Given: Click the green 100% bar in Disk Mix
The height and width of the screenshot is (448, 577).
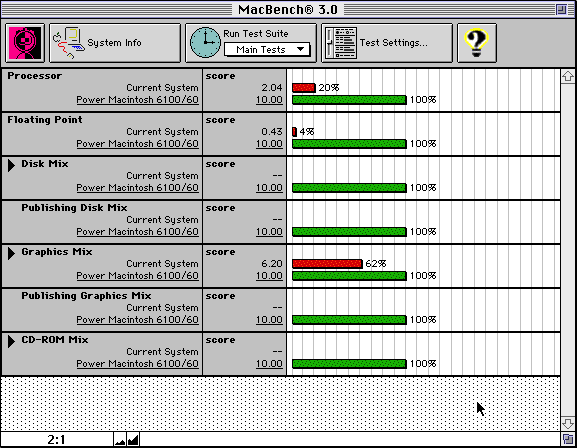Looking at the screenshot, I should coord(349,188).
